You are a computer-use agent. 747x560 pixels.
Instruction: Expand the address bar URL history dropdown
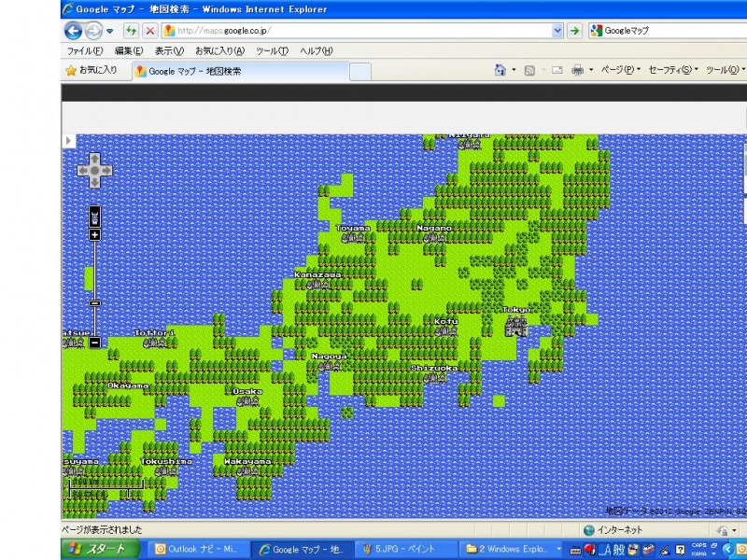(x=557, y=31)
